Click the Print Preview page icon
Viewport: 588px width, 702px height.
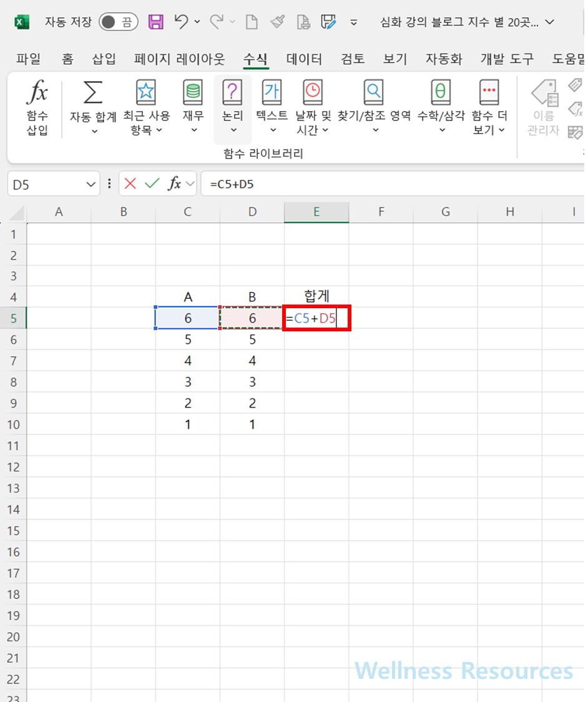[303, 21]
